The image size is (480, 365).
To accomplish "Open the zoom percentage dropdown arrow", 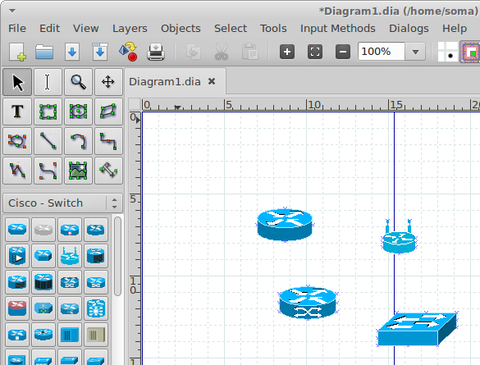I will click(x=415, y=52).
